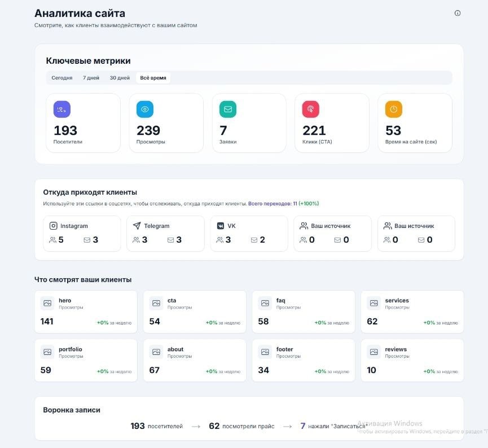Viewport: 488px width, 448px height.
Task: Select the portfolio section views card
Action: click(86, 360)
